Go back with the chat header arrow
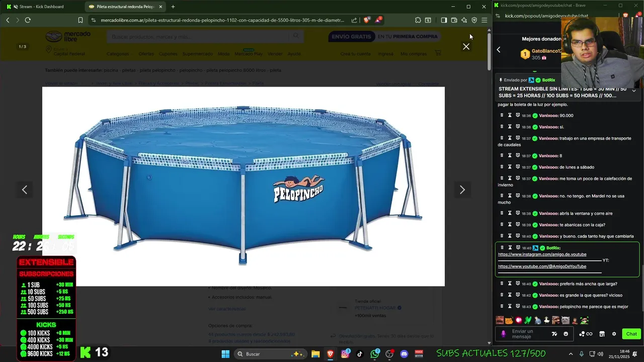Screen dimensions: 644x362 coord(499,49)
